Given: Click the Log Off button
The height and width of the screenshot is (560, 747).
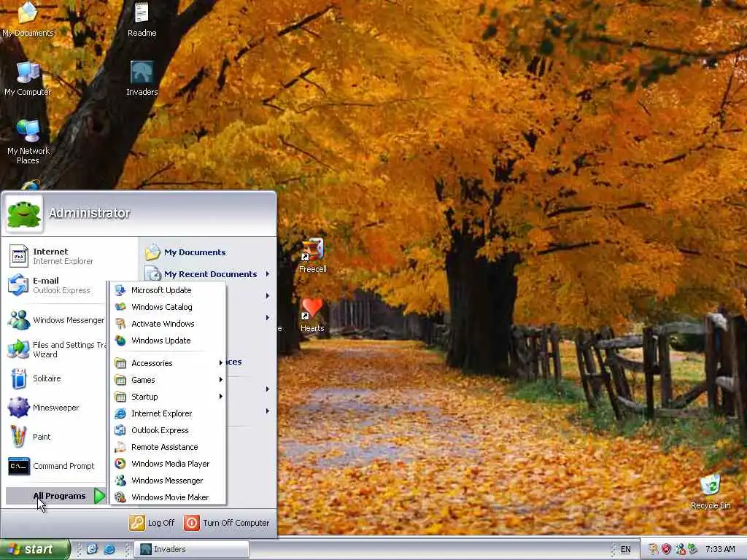Looking at the screenshot, I should point(152,523).
